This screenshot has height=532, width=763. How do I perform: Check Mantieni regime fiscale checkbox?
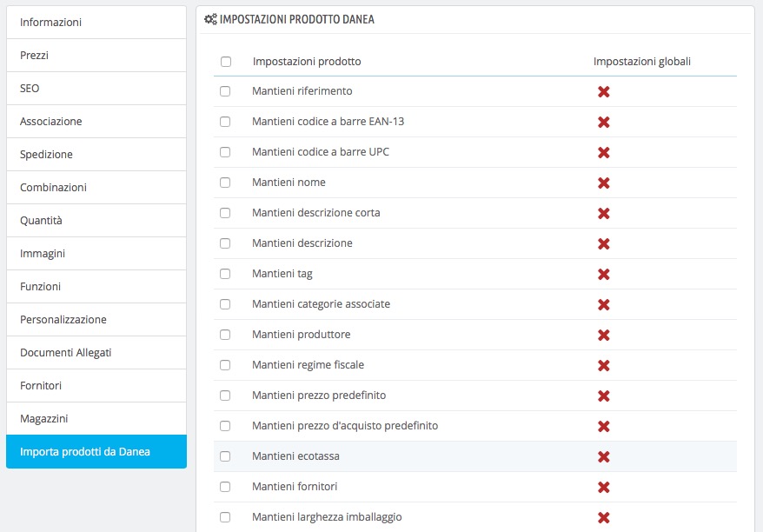pyautogui.click(x=225, y=365)
